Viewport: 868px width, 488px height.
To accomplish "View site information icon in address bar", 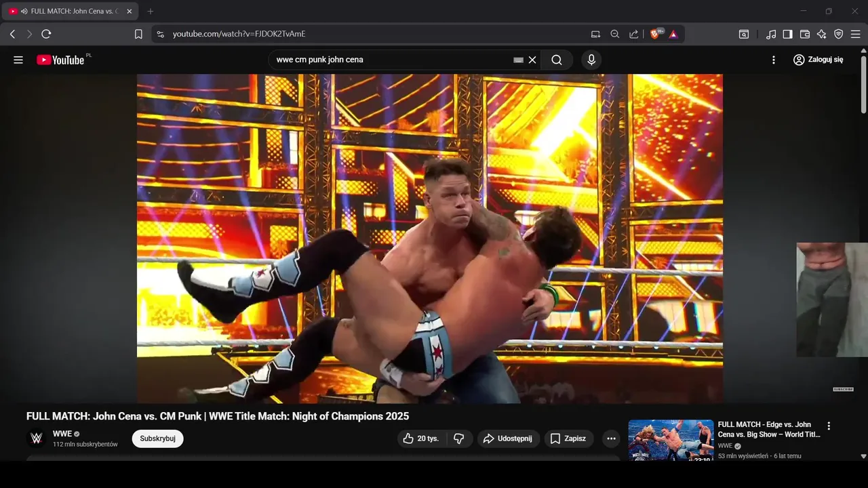I will pos(160,34).
